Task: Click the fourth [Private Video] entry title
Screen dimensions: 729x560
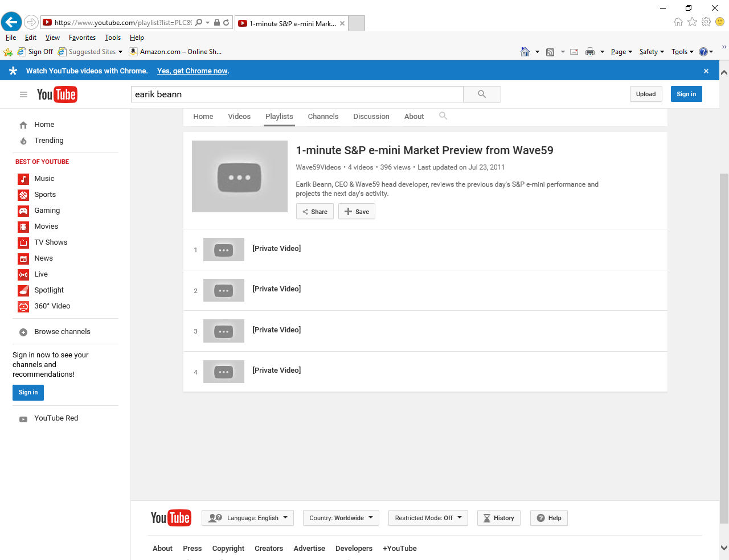Action: [277, 370]
